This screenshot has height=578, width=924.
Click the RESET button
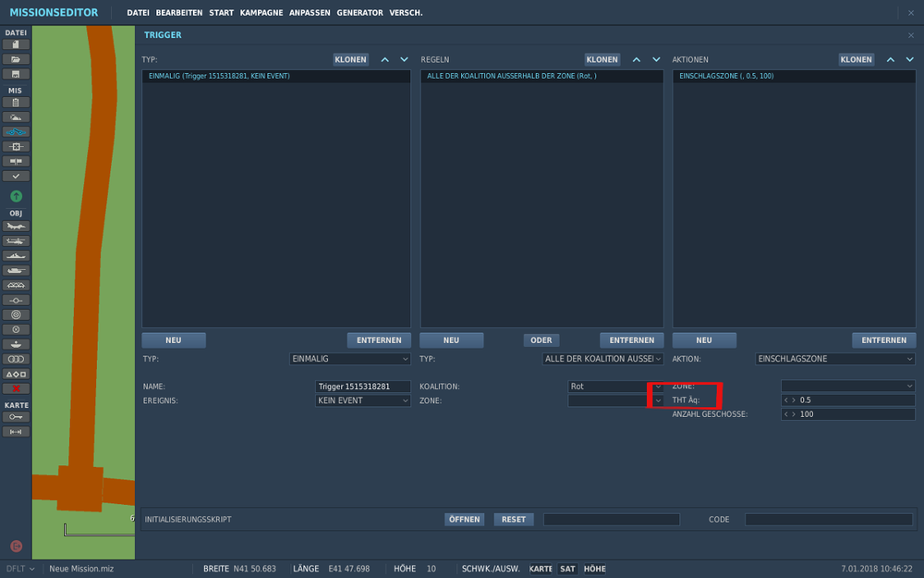pyautogui.click(x=514, y=520)
